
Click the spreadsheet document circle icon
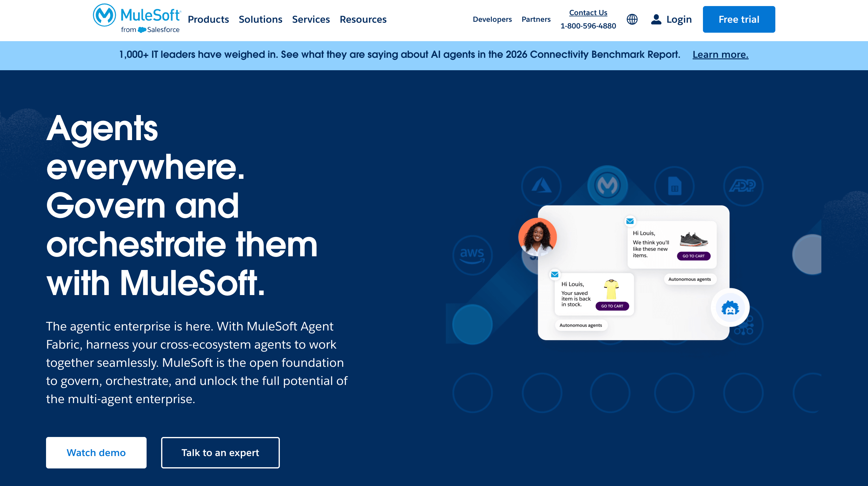[x=674, y=186]
